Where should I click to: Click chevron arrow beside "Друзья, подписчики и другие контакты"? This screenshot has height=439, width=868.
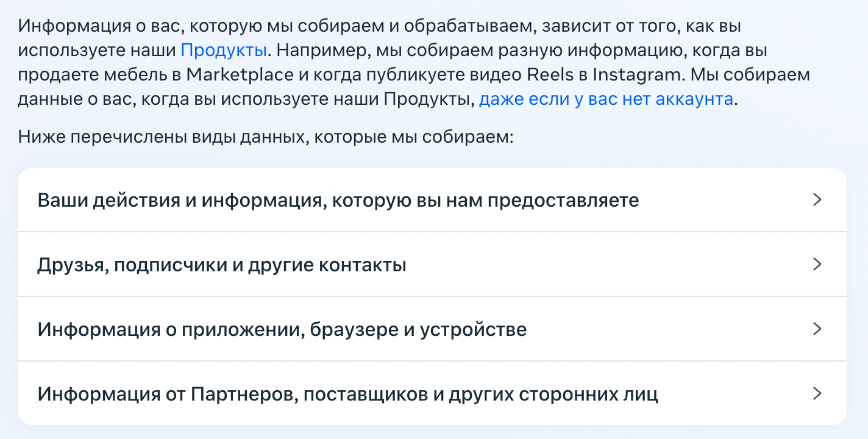(x=818, y=265)
